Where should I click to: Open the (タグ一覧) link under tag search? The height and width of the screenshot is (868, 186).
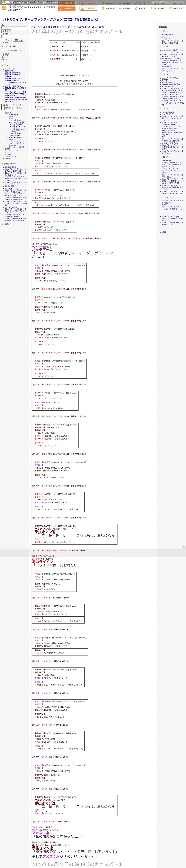5,42
